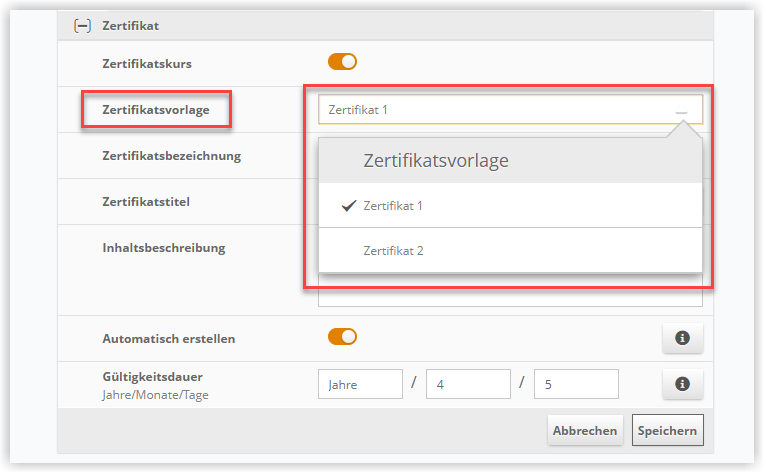Viewport: 764px width, 473px height.
Task: Click the arrow on the Zertifikatsvorlage dropdown
Action: [x=681, y=111]
